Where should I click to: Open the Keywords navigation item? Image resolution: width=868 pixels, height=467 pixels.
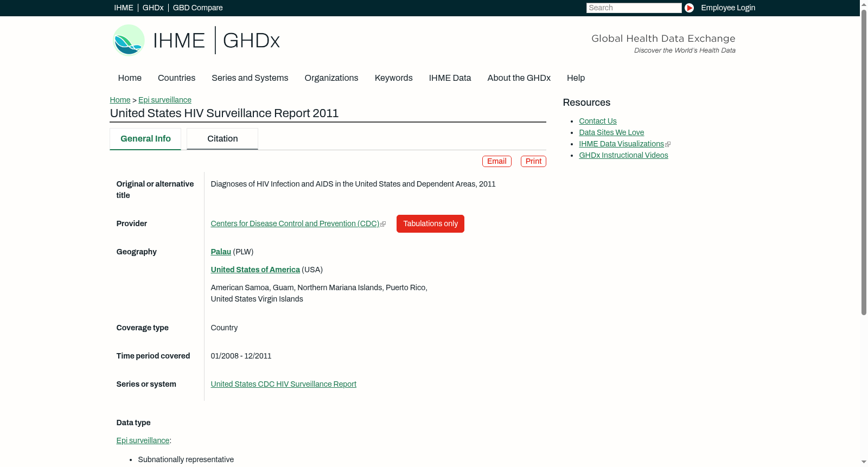[x=394, y=78]
